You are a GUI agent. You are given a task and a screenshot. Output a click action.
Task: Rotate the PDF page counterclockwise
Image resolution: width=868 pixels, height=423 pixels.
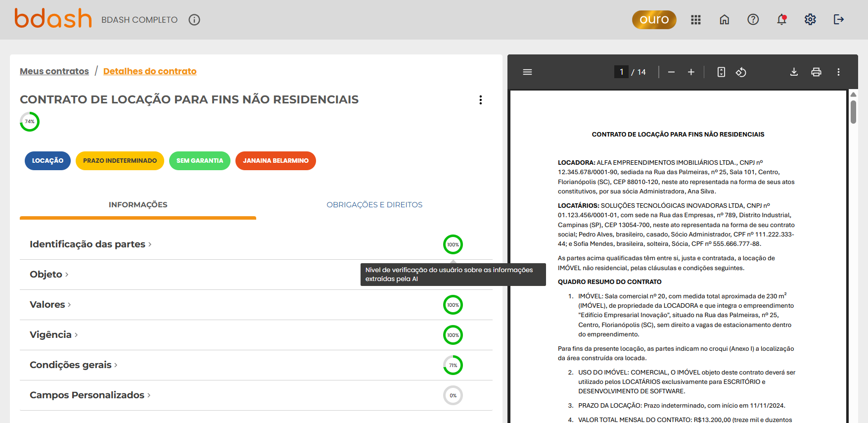click(x=741, y=72)
